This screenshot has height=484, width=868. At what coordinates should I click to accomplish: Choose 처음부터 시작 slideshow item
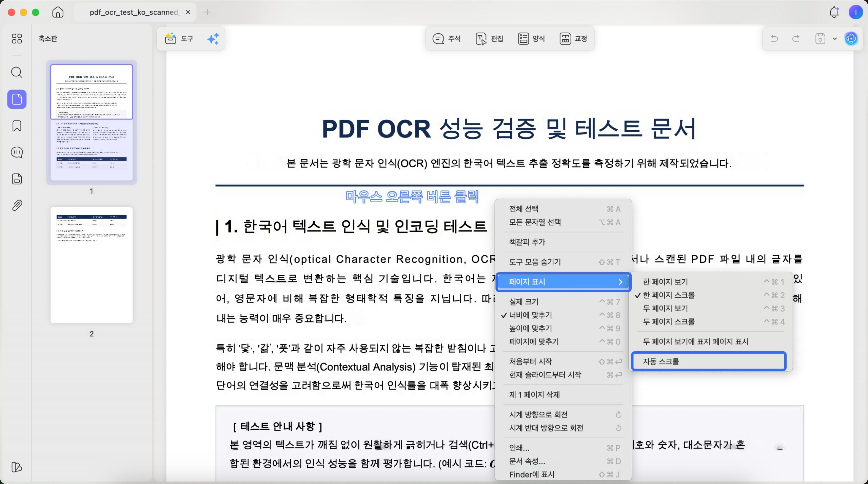tap(563, 361)
